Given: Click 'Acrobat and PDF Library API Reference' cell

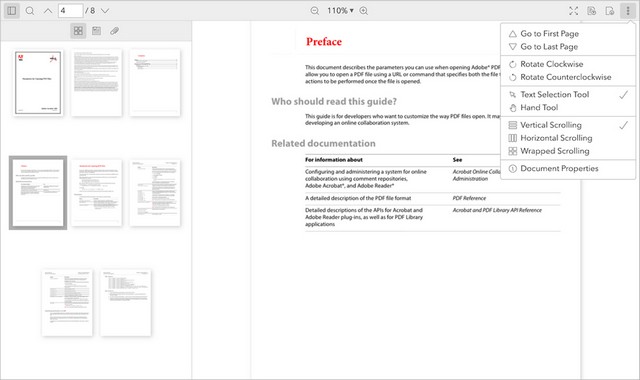Looking at the screenshot, I should [497, 210].
